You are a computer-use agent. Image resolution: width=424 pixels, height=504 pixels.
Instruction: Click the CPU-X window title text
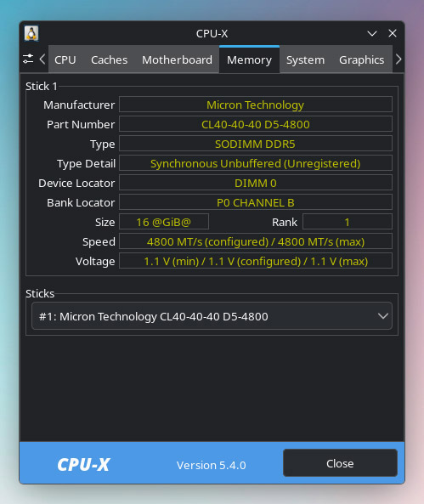212,33
